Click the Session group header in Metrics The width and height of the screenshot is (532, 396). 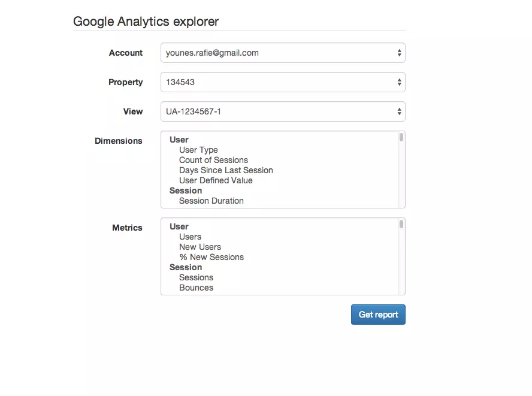(186, 267)
